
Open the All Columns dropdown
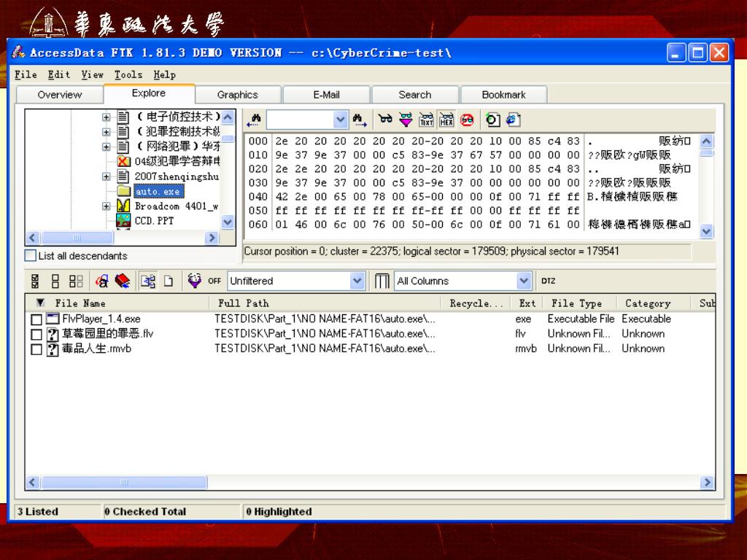tap(524, 281)
